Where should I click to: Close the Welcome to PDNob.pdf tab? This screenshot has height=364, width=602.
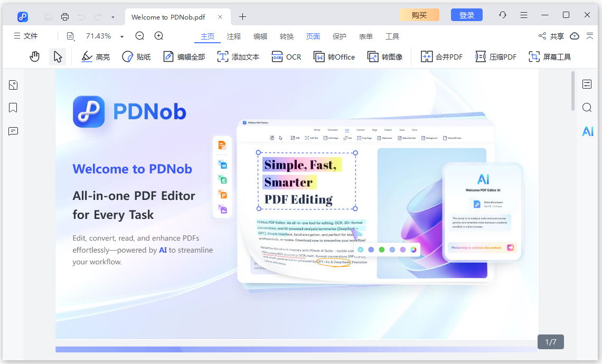(x=220, y=17)
